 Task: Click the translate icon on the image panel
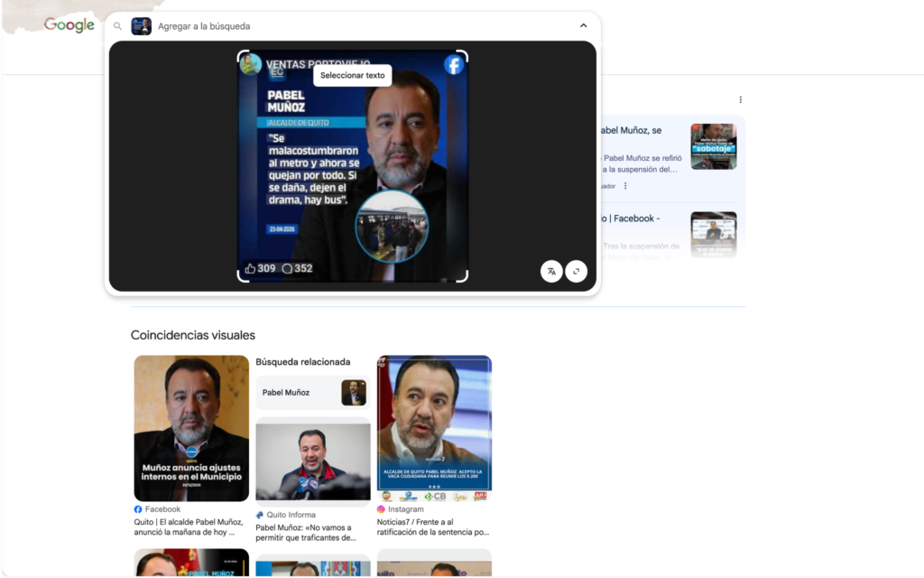[x=551, y=271]
